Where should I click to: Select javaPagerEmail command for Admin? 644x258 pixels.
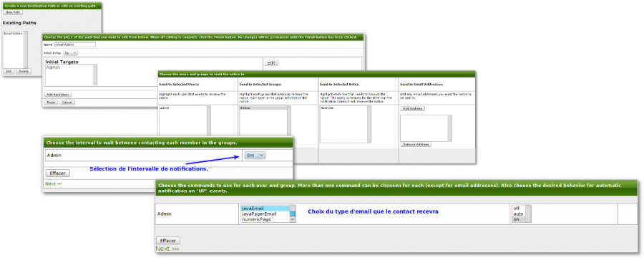265,214
